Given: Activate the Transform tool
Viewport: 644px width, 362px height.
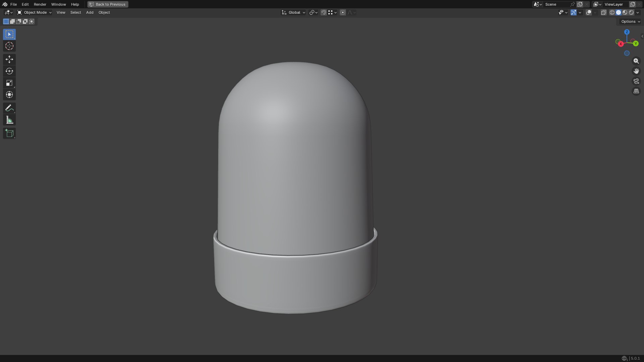Looking at the screenshot, I should (9, 95).
